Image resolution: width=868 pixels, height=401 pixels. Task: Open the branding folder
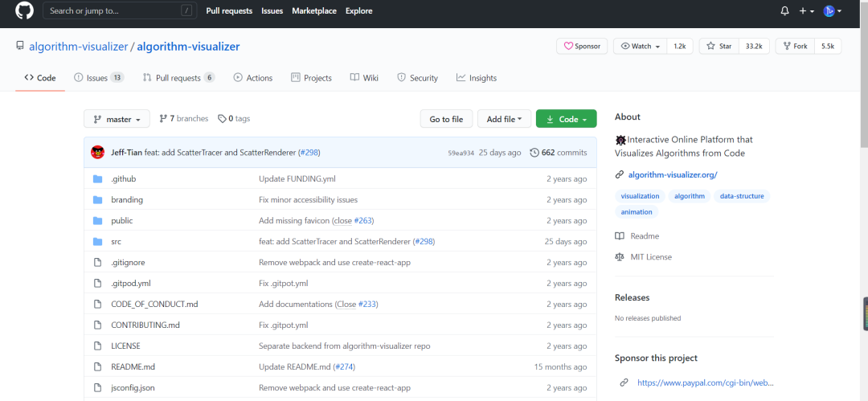127,199
